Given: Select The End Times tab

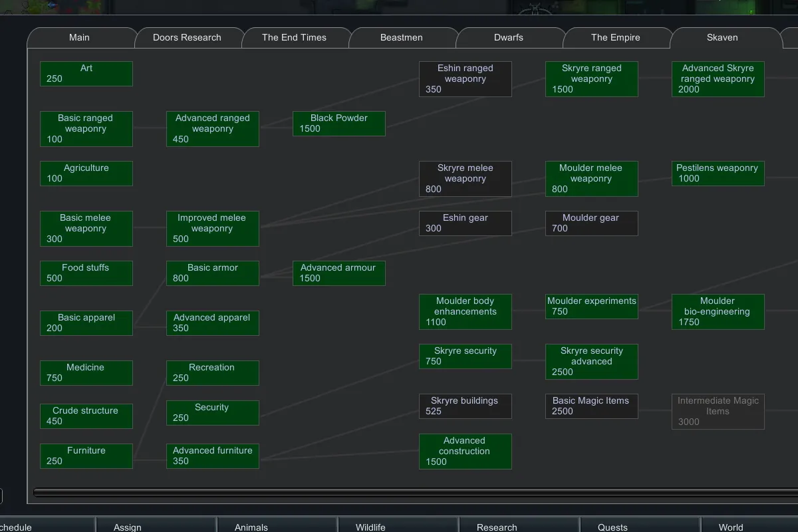Looking at the screenshot, I should pyautogui.click(x=294, y=38).
